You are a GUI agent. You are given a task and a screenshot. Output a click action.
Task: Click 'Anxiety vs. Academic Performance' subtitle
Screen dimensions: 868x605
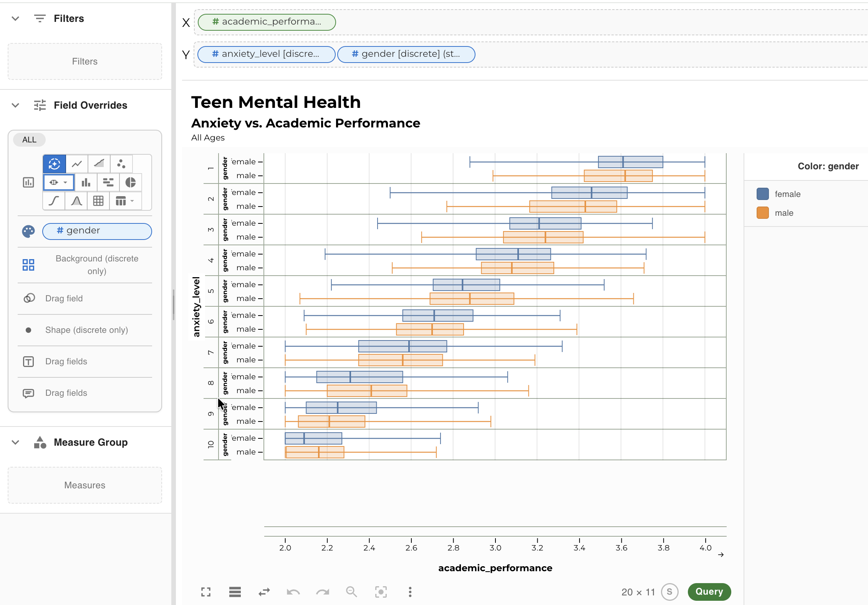coord(306,123)
